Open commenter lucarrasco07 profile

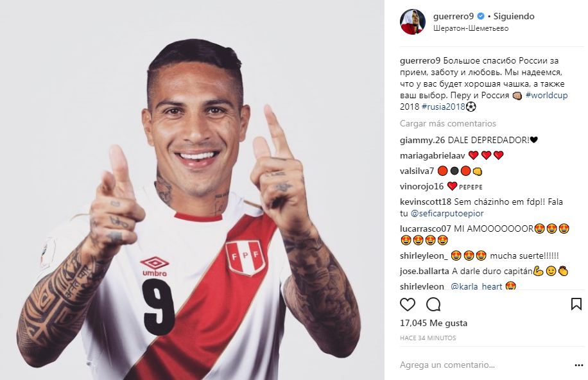pyautogui.click(x=425, y=229)
